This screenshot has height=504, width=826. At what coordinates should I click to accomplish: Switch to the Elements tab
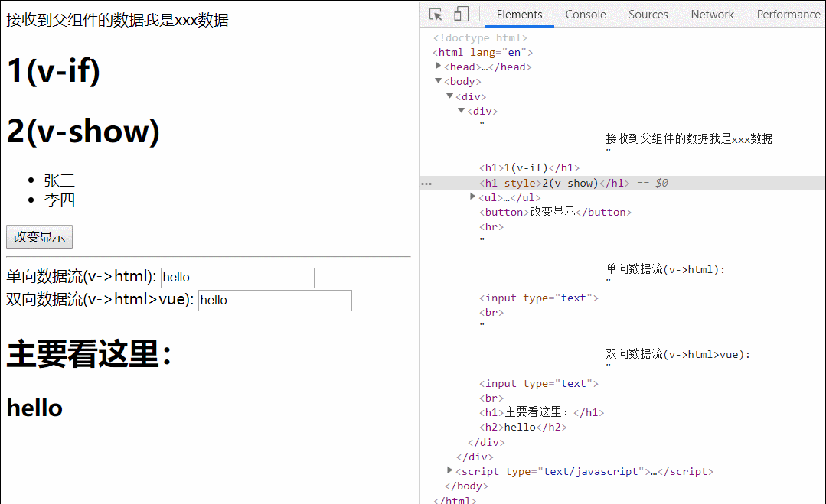tap(519, 15)
